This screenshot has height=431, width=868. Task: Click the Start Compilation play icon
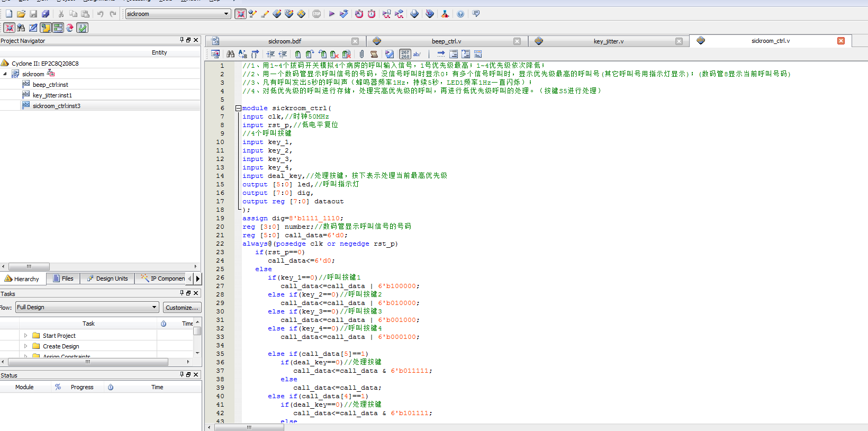click(x=331, y=14)
